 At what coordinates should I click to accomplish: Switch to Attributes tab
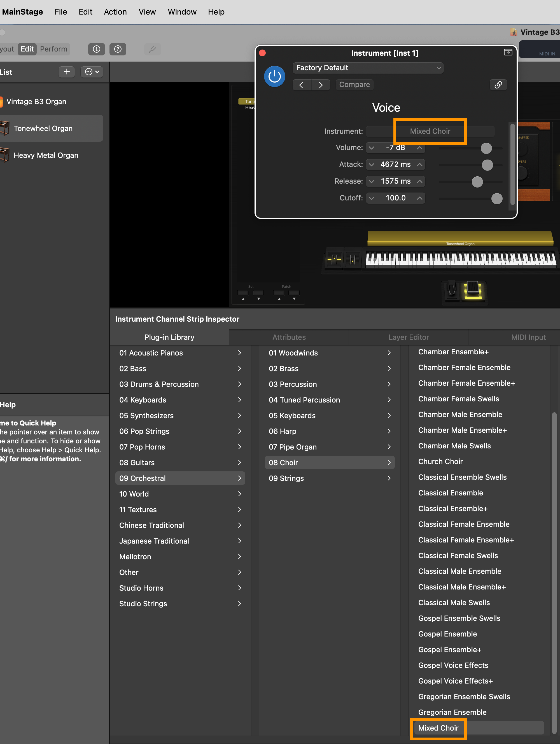pyautogui.click(x=289, y=337)
